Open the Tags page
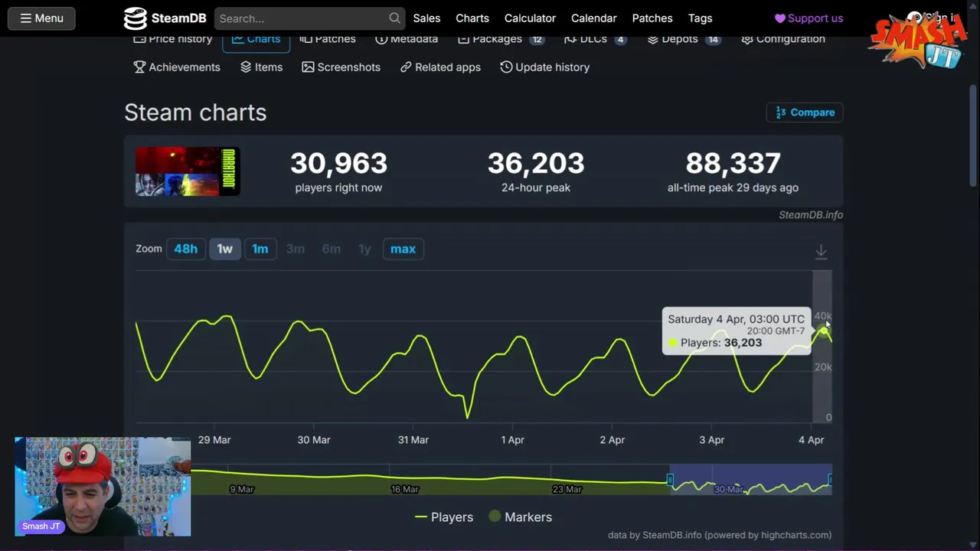980x551 pixels. point(700,18)
